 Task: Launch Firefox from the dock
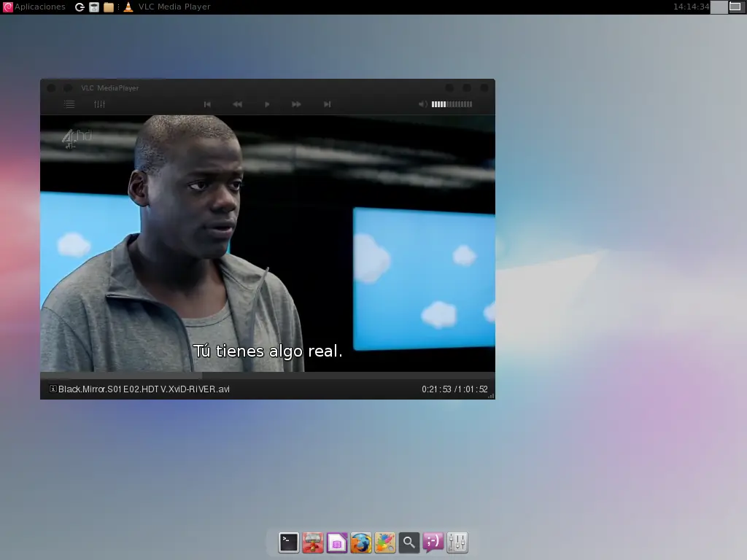pos(361,542)
